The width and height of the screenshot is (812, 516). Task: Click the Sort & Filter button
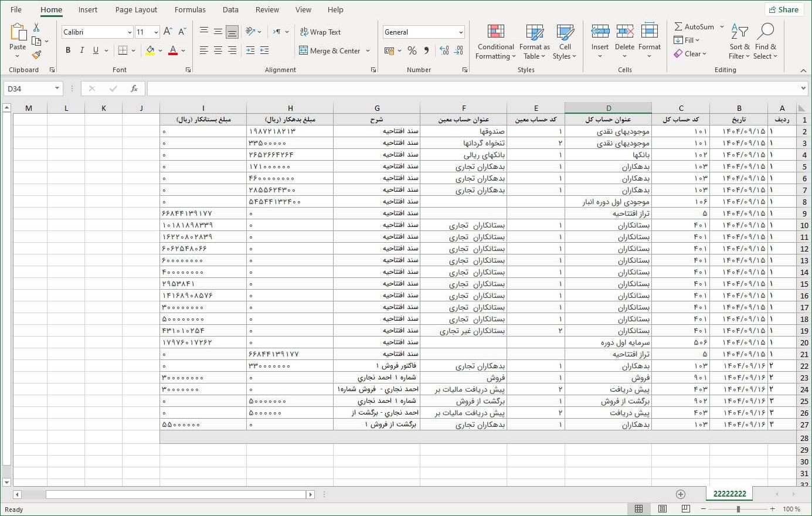point(739,42)
